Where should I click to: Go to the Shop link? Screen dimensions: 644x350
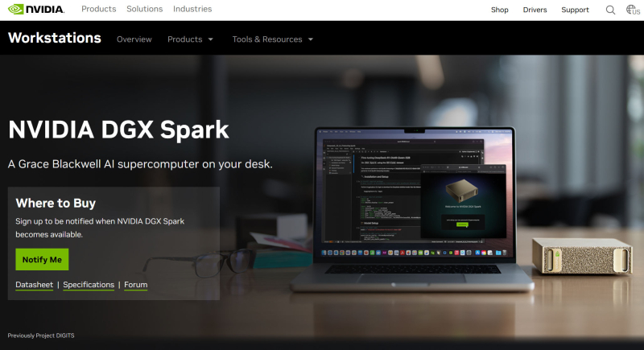500,10
